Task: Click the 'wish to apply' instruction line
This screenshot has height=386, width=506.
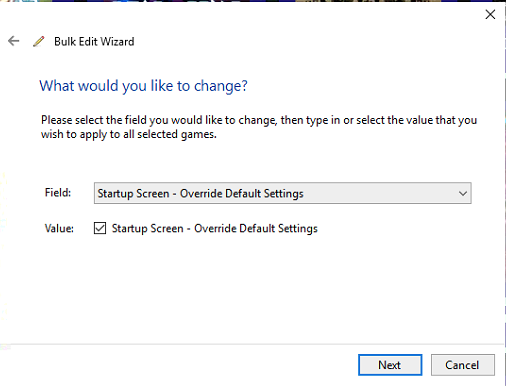Action: click(129, 134)
